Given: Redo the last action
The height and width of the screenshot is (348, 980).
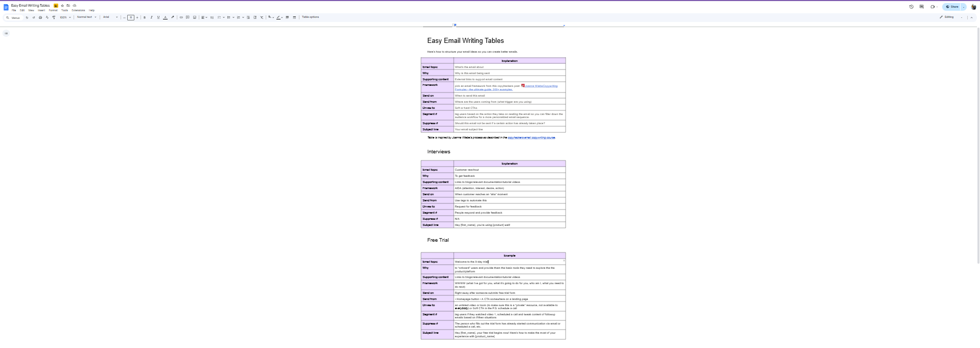Looking at the screenshot, I should 34,17.
